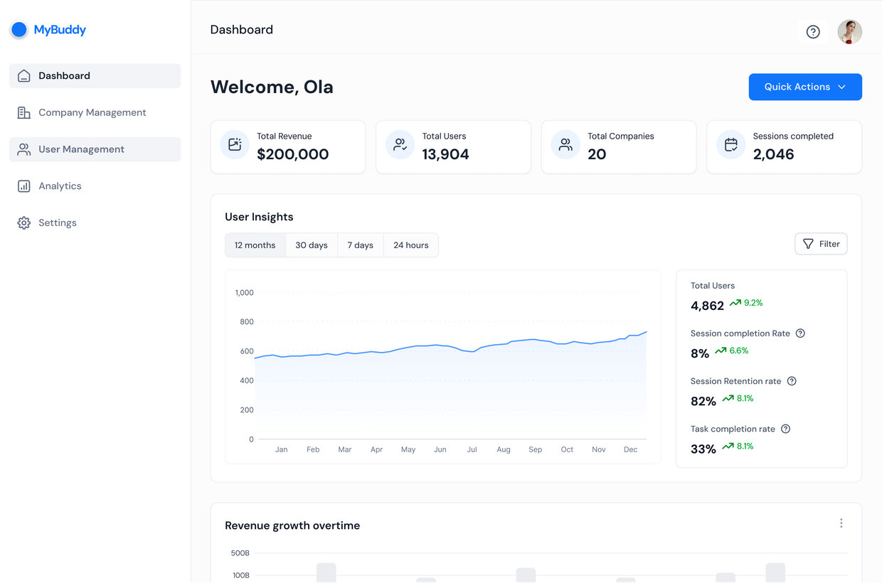Open Revenue growth overtime three-dot menu
The width and height of the screenshot is (882, 588).
point(841,523)
